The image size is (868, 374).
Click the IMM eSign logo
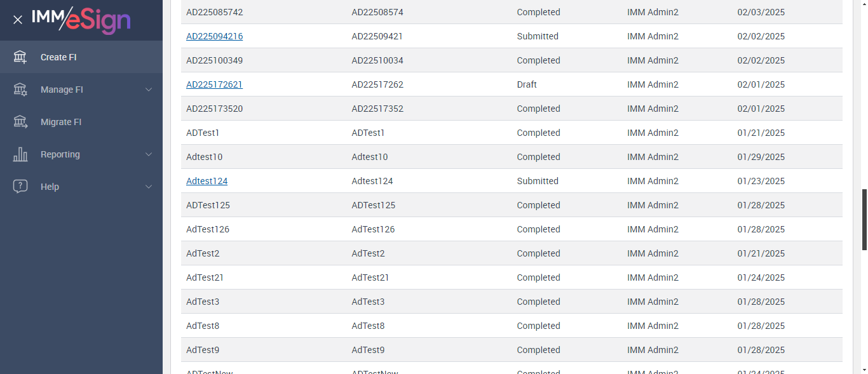(81, 20)
